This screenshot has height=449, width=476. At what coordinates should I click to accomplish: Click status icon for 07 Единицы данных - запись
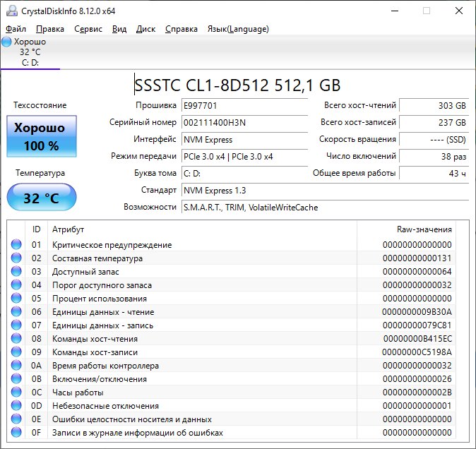pos(16,325)
